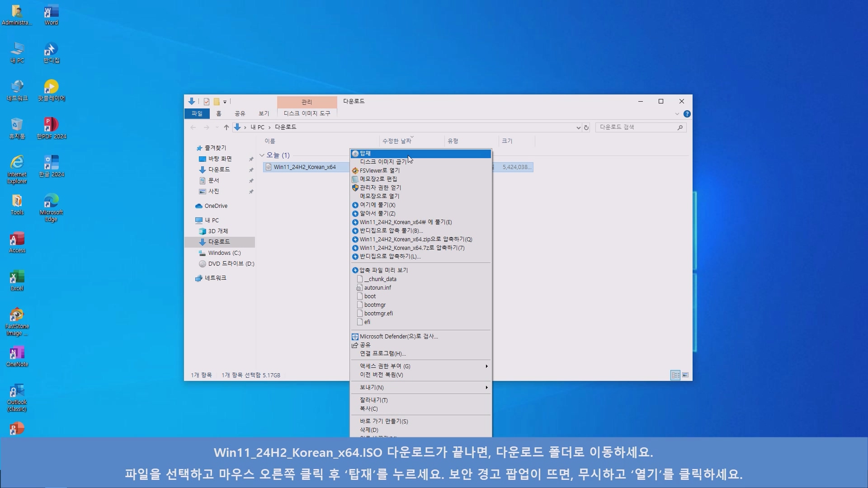Select Windows (C:) in the navigation pane
This screenshot has width=868, height=488.
click(224, 253)
